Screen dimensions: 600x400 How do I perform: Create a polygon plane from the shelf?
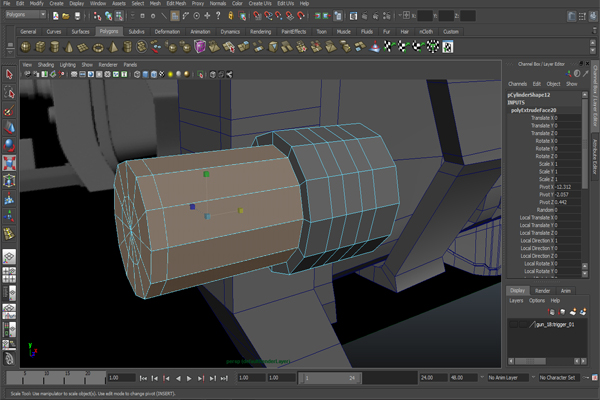tap(83, 47)
